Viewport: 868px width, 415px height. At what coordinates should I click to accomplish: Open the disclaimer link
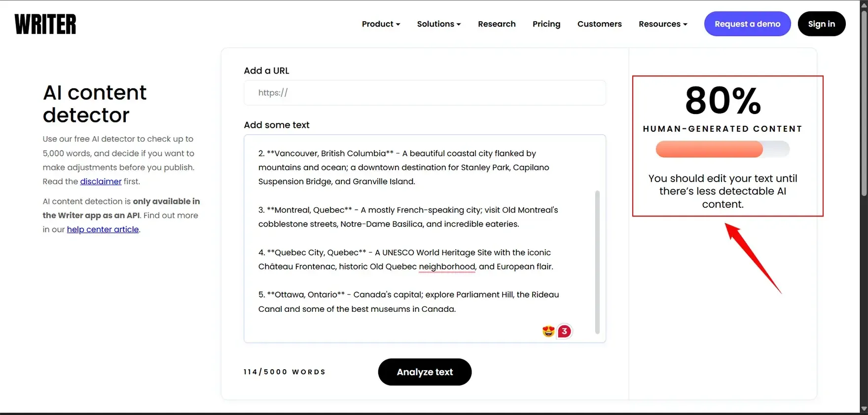pyautogui.click(x=101, y=181)
